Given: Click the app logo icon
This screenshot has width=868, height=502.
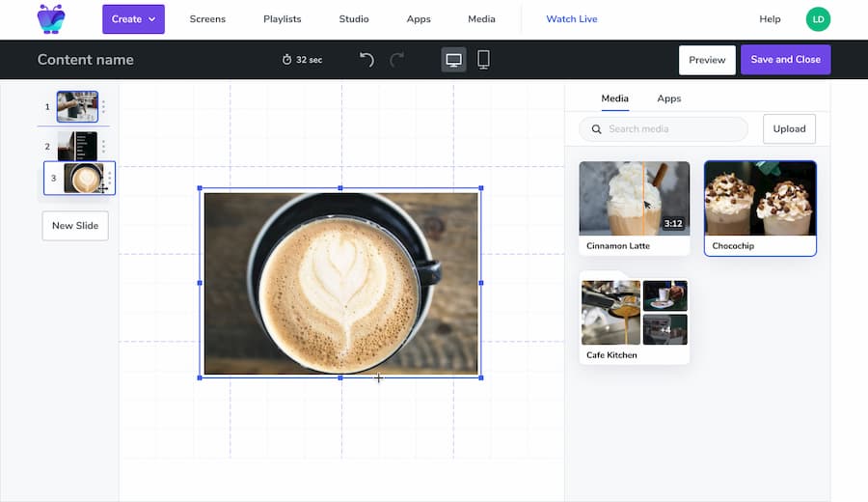Looking at the screenshot, I should (x=51, y=19).
